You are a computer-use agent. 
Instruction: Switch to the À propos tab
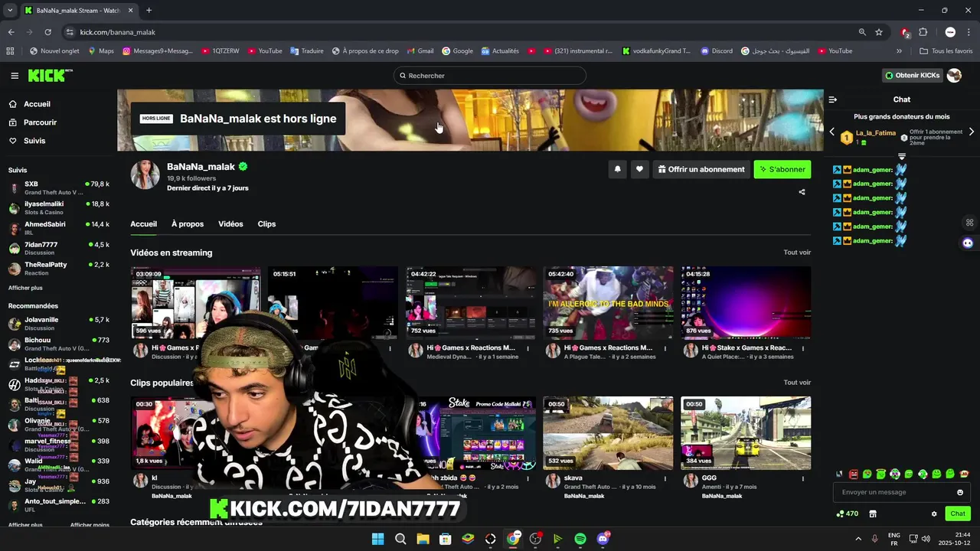188,224
